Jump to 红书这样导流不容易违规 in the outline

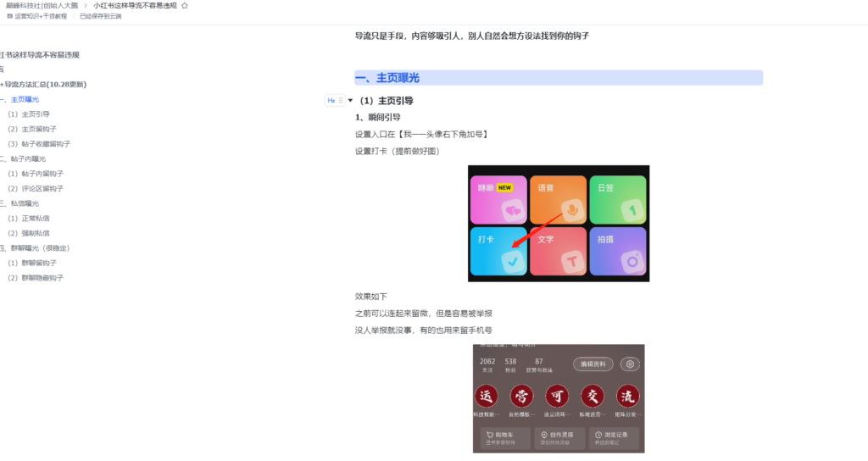[40, 55]
